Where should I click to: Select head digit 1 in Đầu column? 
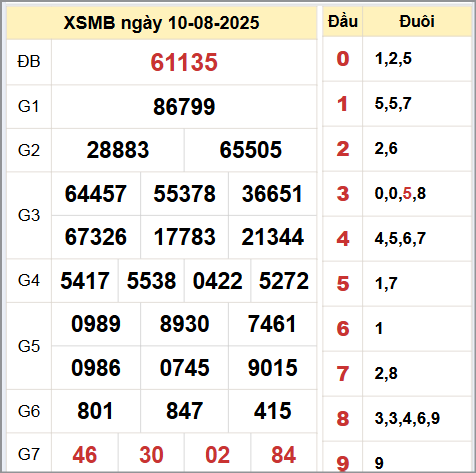click(343, 104)
